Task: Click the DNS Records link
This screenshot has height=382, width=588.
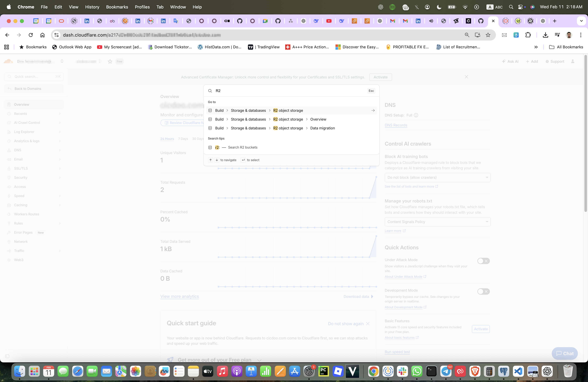Action: [x=396, y=125]
